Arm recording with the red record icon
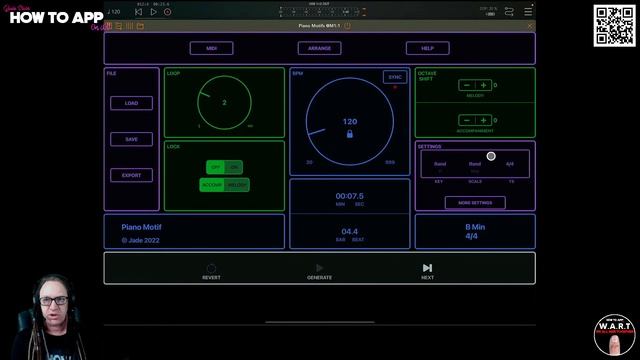Image resolution: width=640 pixels, height=360 pixels. pos(167,12)
